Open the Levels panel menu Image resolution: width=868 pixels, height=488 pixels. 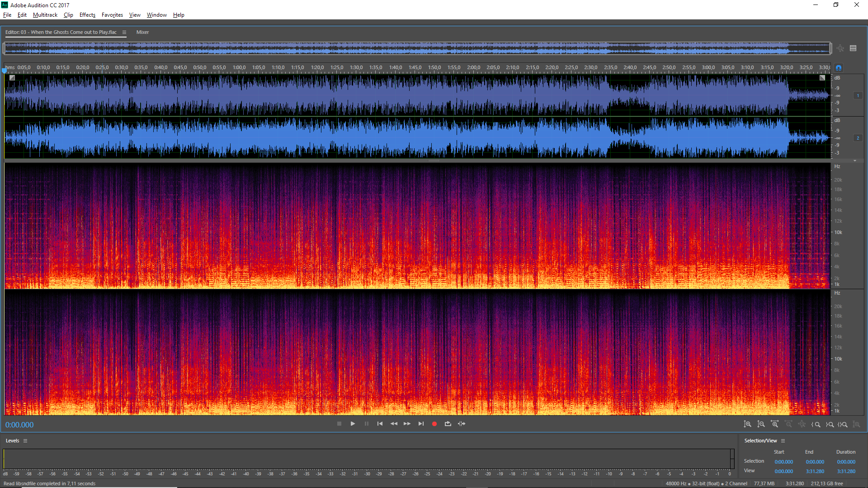25,441
